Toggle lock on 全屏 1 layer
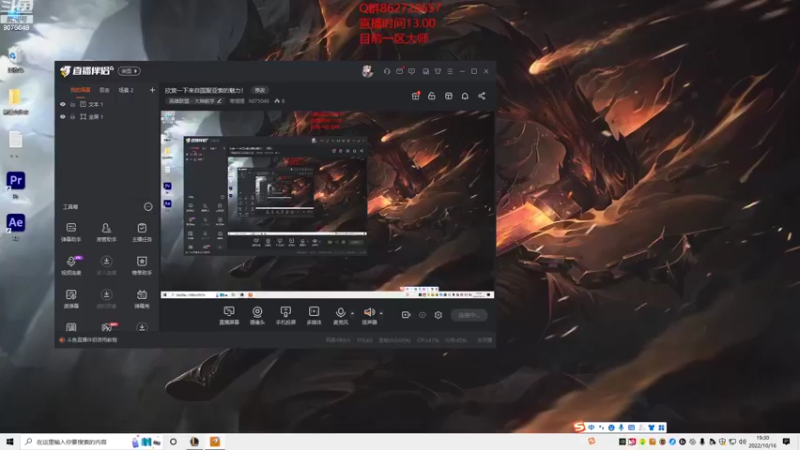Screen dimensions: 800x450 tap(72, 117)
